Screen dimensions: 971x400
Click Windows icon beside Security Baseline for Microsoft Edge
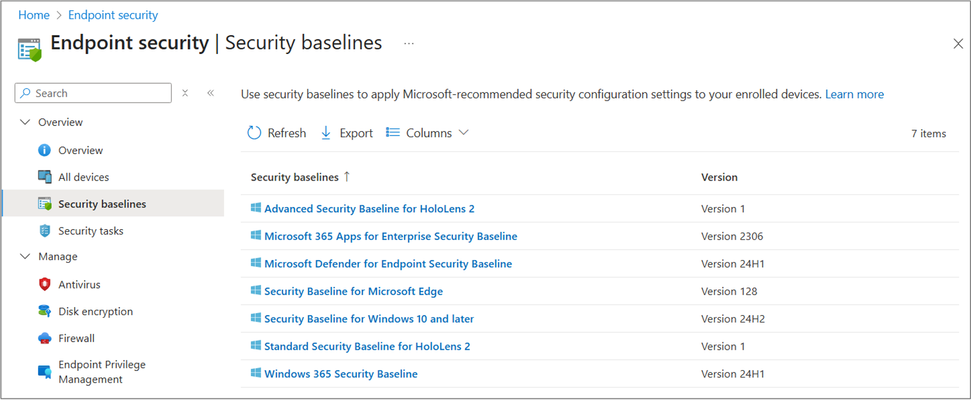point(256,291)
